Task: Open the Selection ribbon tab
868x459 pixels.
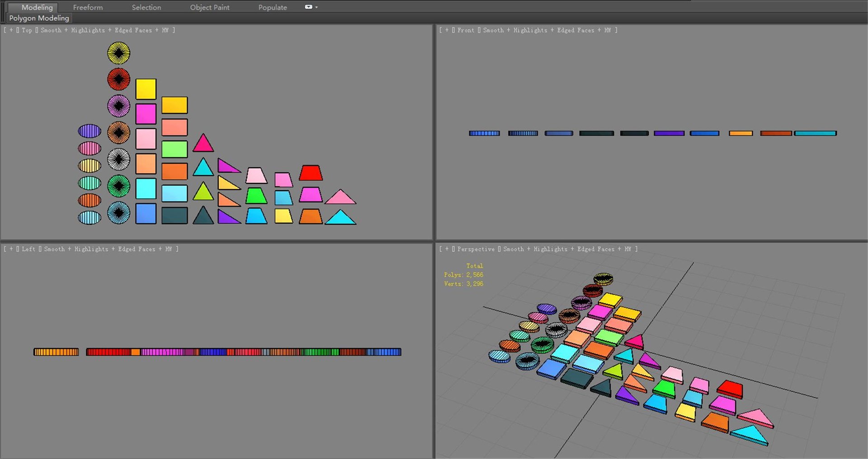Action: tap(146, 7)
